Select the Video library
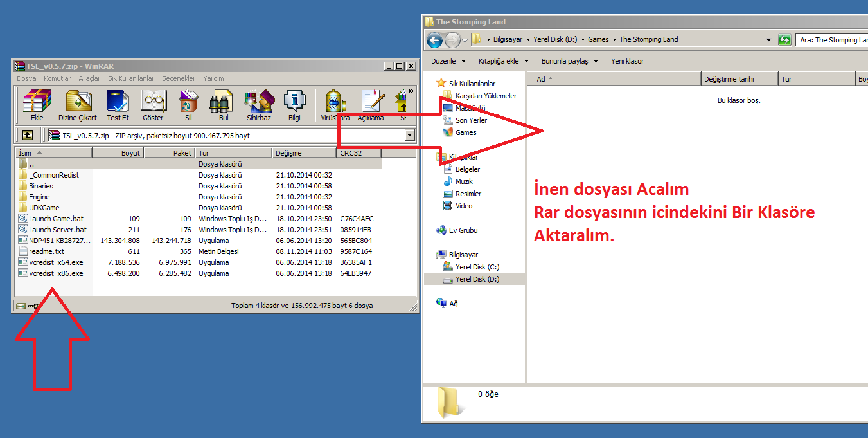 click(457, 206)
